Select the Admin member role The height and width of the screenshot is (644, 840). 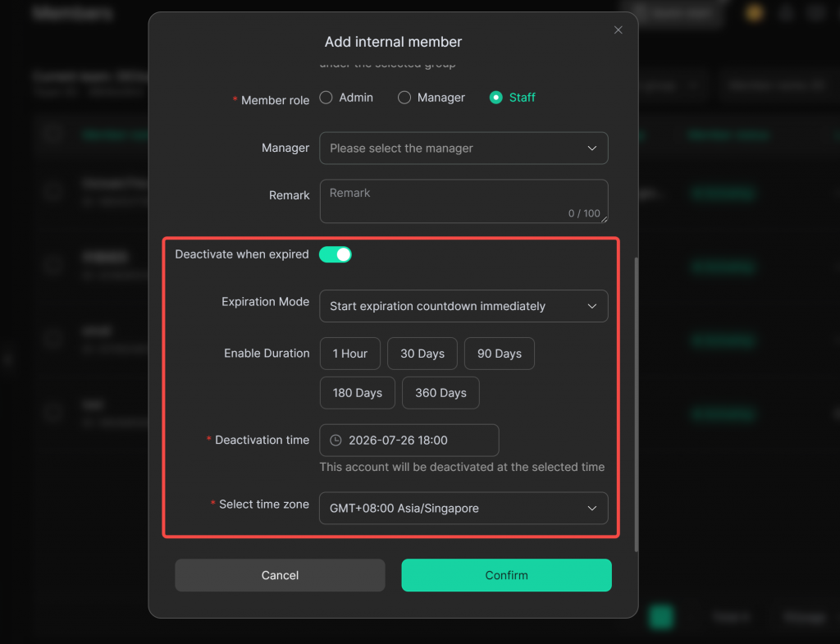[x=326, y=98]
